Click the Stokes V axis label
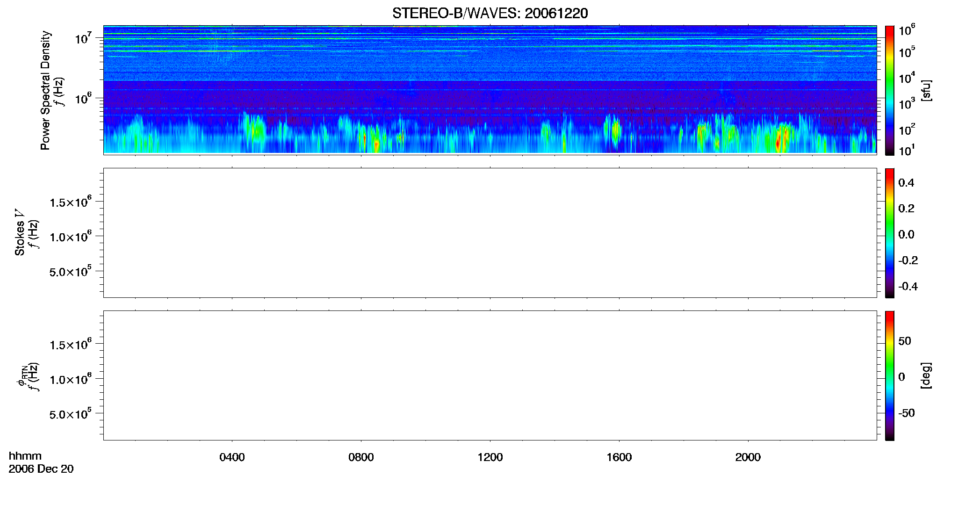The width and height of the screenshot is (980, 505). tap(20, 232)
